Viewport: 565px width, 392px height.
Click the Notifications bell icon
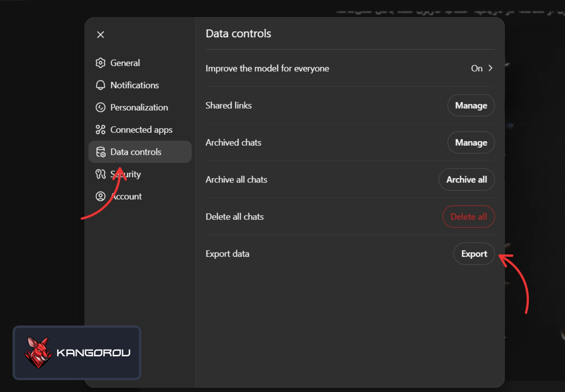(100, 85)
